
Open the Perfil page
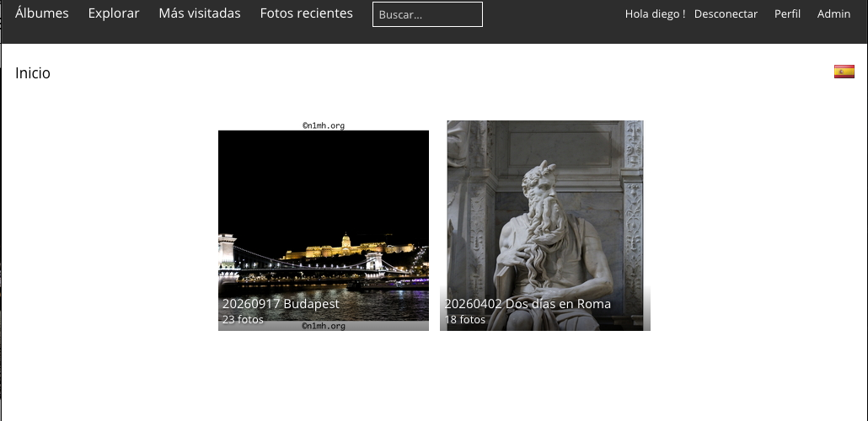pyautogui.click(x=787, y=14)
